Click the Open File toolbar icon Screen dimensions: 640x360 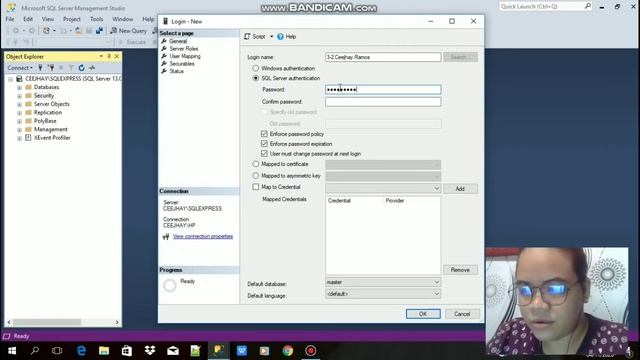(x=78, y=31)
